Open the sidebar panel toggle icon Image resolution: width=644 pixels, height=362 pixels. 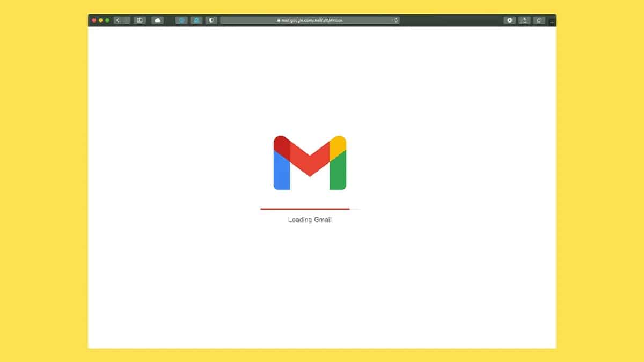[x=140, y=20]
